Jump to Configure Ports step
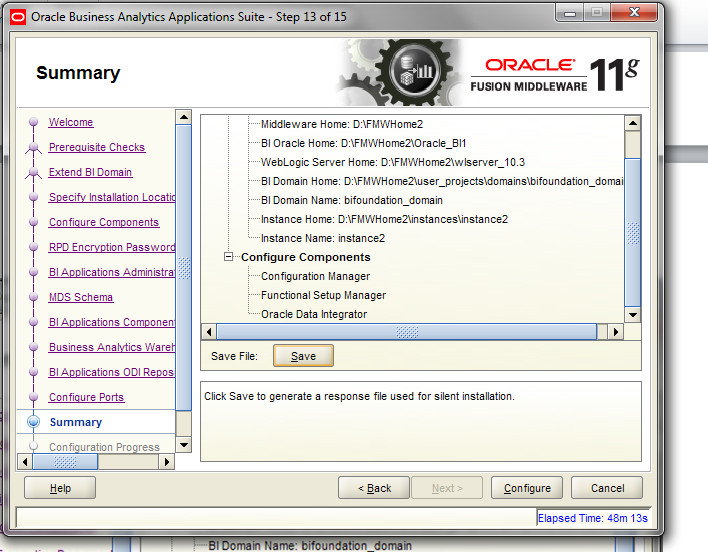Viewport: 708px width, 552px height. pos(87,397)
